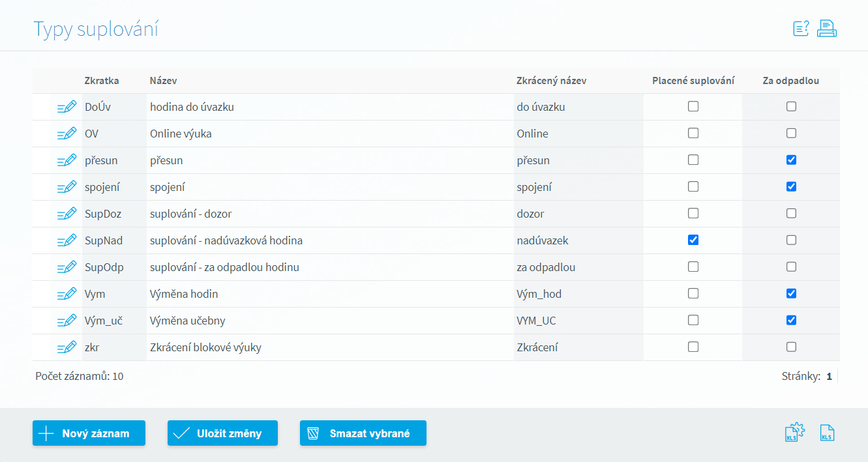Sort by the Zkratka column header
The width and height of the screenshot is (868, 462).
[102, 81]
